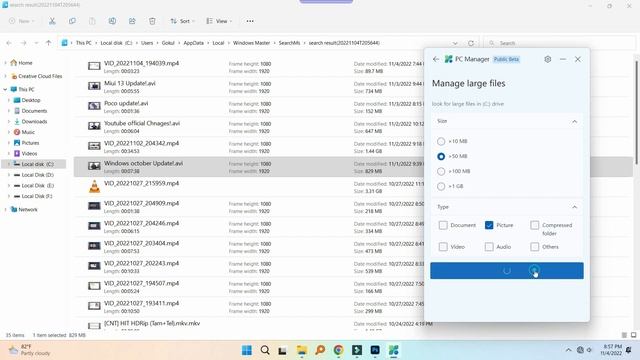Check the Document type checkbox

click(x=443, y=225)
